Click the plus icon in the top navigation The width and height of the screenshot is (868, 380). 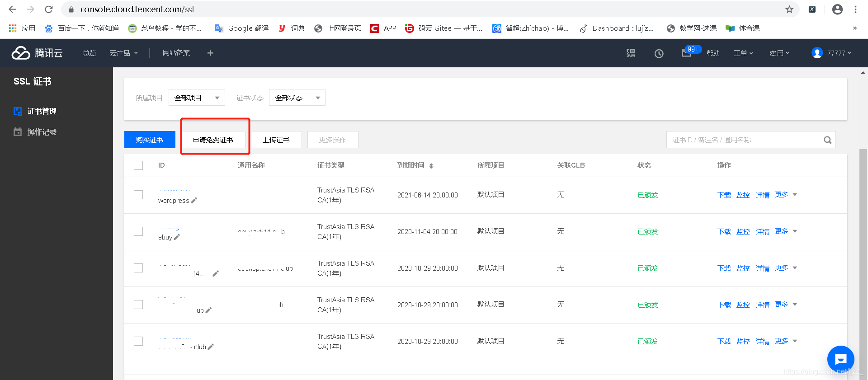point(210,53)
